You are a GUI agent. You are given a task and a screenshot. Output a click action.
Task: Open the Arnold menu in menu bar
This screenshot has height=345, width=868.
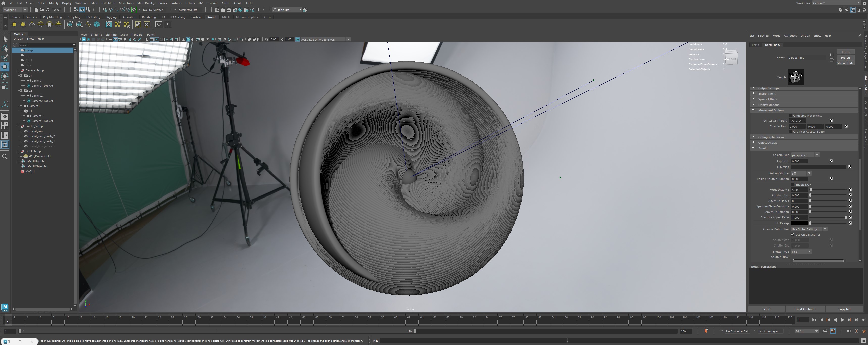pos(238,3)
